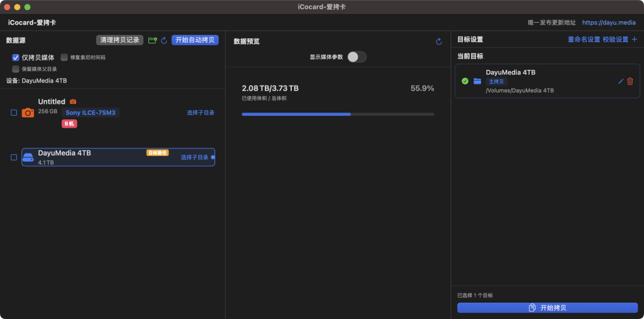Click the blue folder icon in target card
The image size is (644, 319).
click(x=477, y=81)
